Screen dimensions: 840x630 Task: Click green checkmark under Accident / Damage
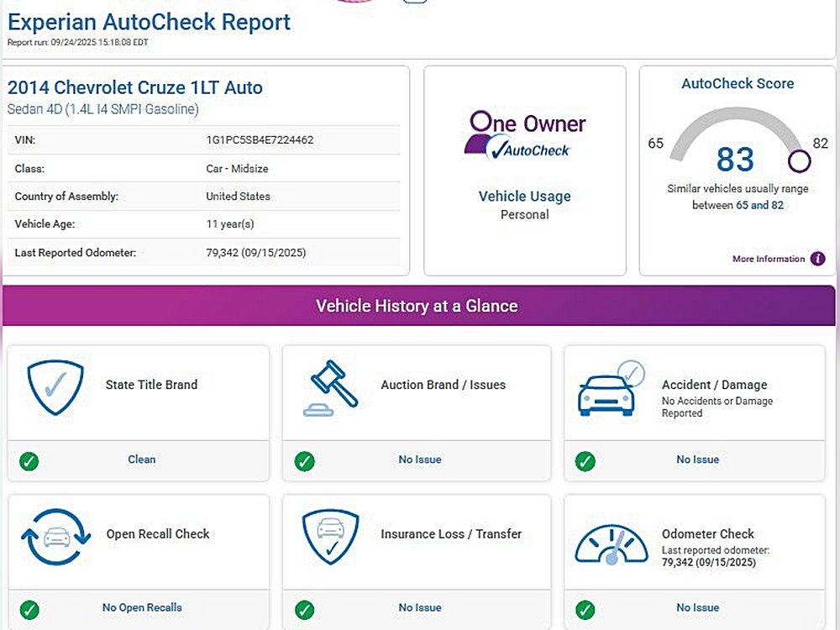point(585,460)
